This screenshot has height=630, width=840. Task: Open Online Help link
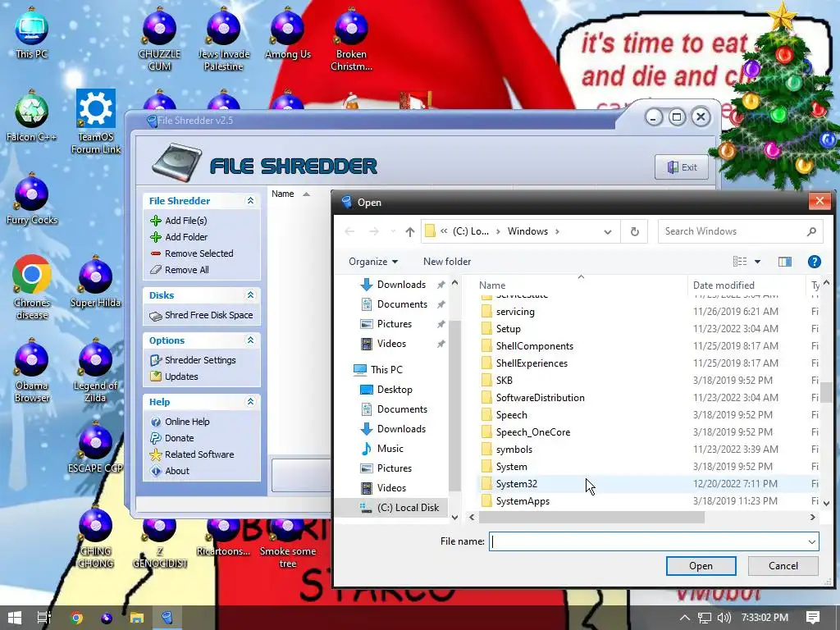click(x=180, y=422)
